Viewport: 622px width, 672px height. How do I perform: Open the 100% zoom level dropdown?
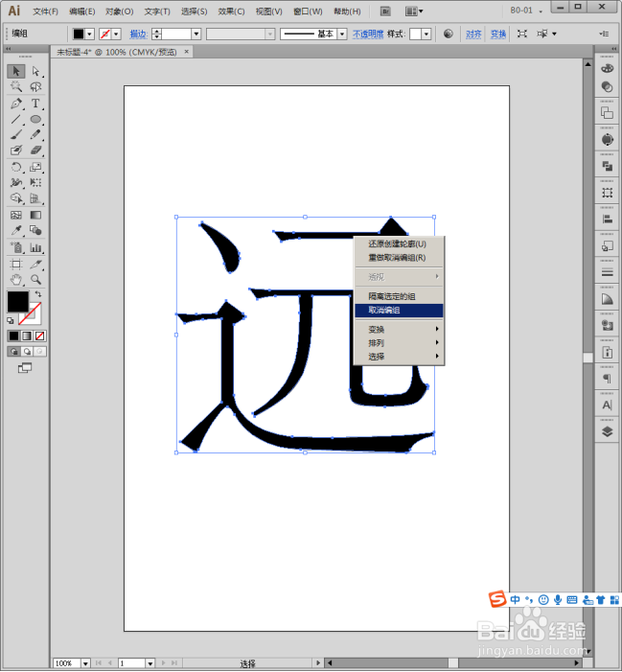[85, 663]
